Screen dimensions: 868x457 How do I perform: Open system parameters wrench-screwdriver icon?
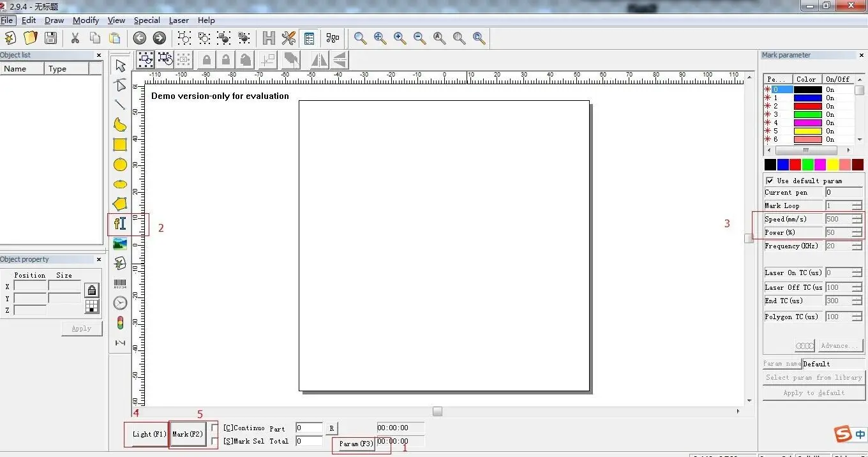pos(288,38)
